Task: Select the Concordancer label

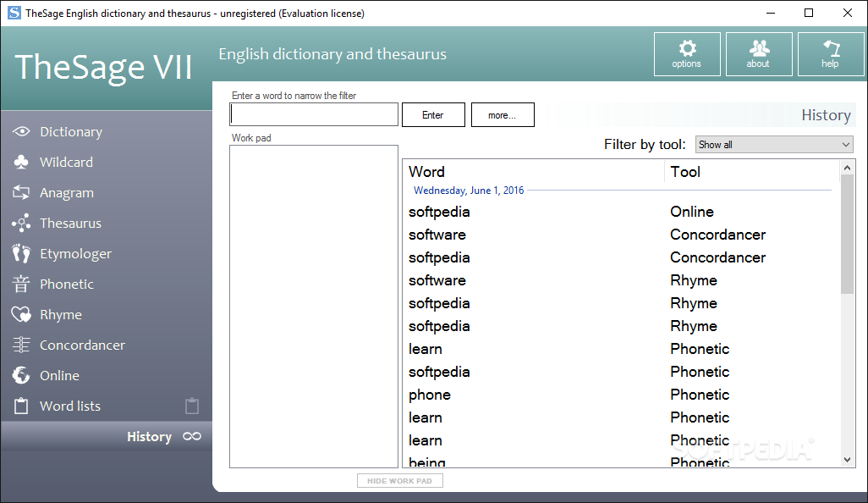Action: click(82, 345)
